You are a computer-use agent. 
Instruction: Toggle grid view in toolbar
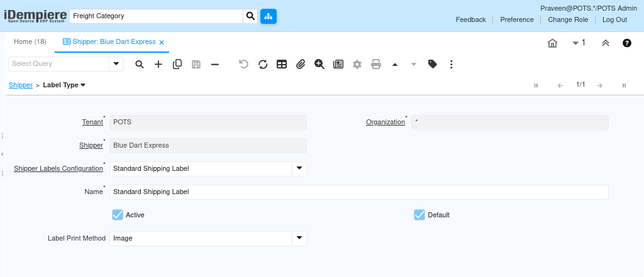282,65
